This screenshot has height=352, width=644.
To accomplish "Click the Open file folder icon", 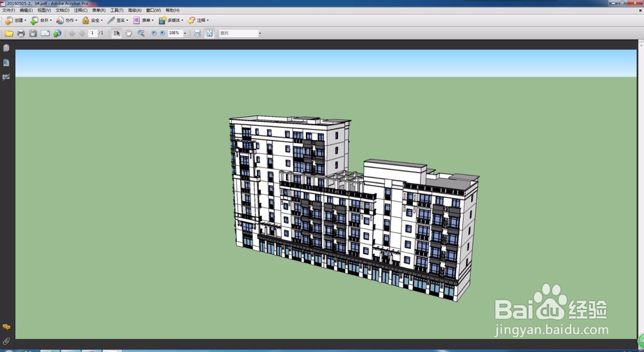I will (x=9, y=34).
